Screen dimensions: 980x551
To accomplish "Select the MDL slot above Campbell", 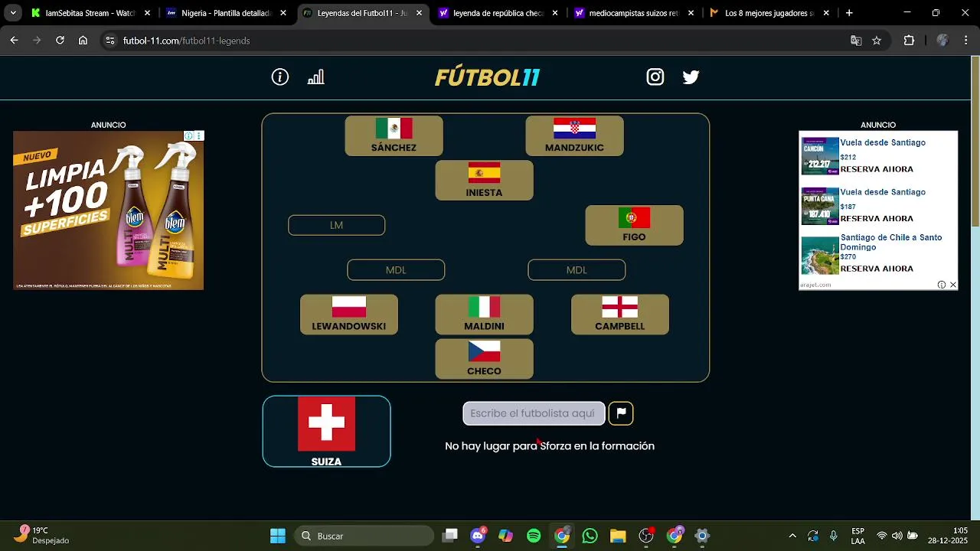I will [x=577, y=270].
